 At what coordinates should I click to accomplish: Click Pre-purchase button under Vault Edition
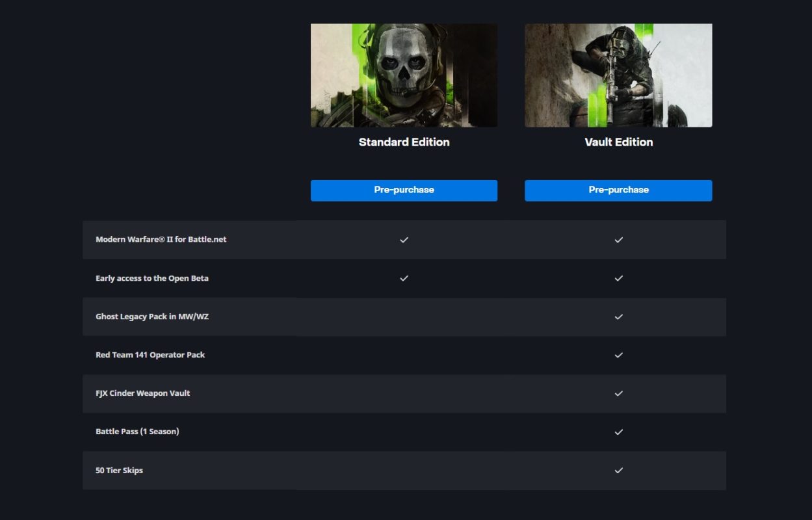click(618, 190)
